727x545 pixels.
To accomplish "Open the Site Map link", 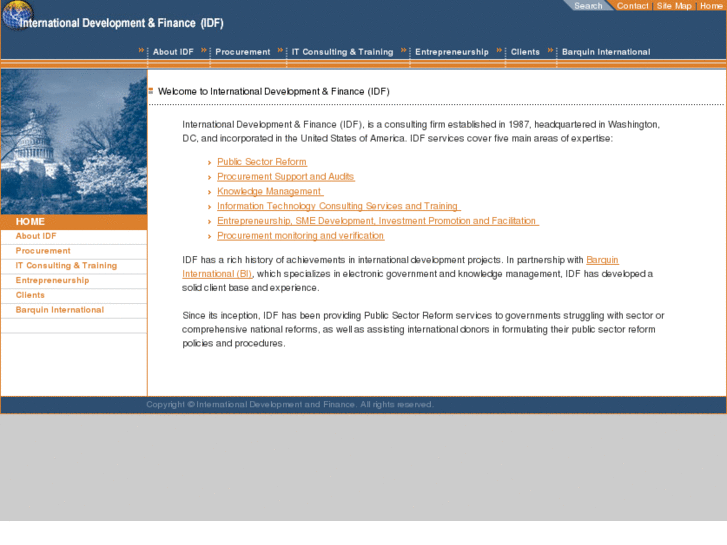I will pyautogui.click(x=674, y=6).
